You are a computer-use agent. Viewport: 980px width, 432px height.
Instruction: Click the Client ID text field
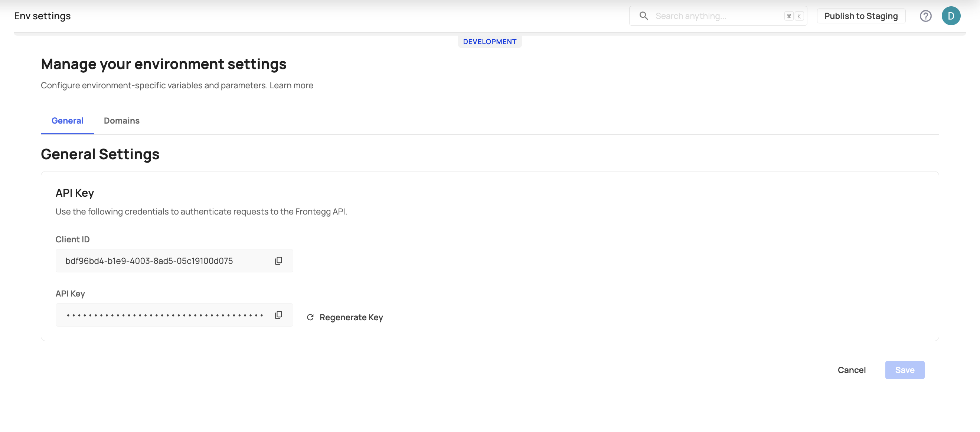[x=164, y=261]
